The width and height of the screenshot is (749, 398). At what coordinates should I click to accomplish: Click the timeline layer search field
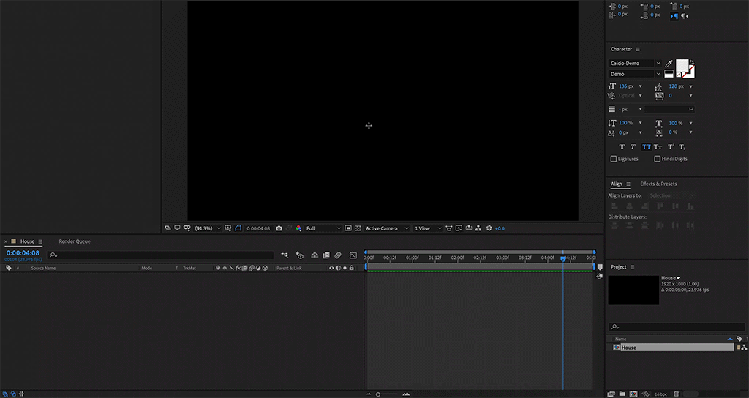click(x=161, y=255)
